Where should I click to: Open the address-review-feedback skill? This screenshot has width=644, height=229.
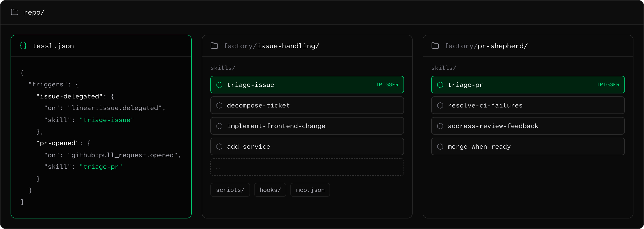(528, 126)
